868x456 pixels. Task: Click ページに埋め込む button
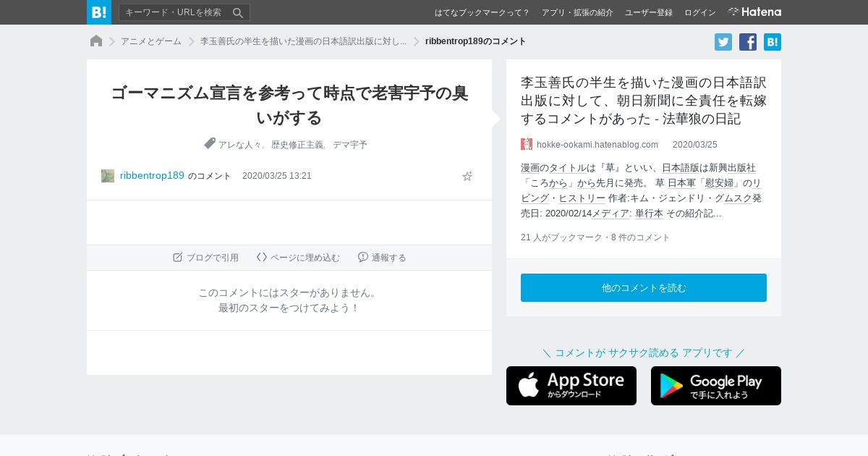(x=298, y=258)
